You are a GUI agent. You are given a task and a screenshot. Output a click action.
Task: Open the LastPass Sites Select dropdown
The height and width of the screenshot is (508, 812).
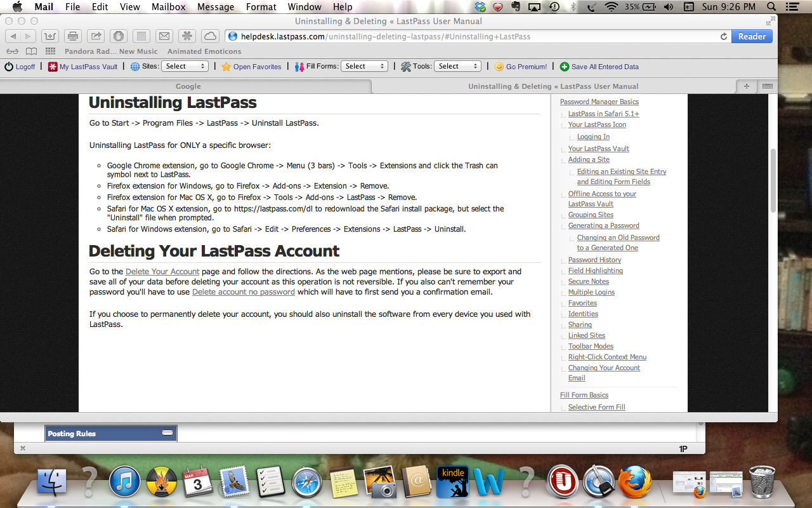[x=185, y=66]
